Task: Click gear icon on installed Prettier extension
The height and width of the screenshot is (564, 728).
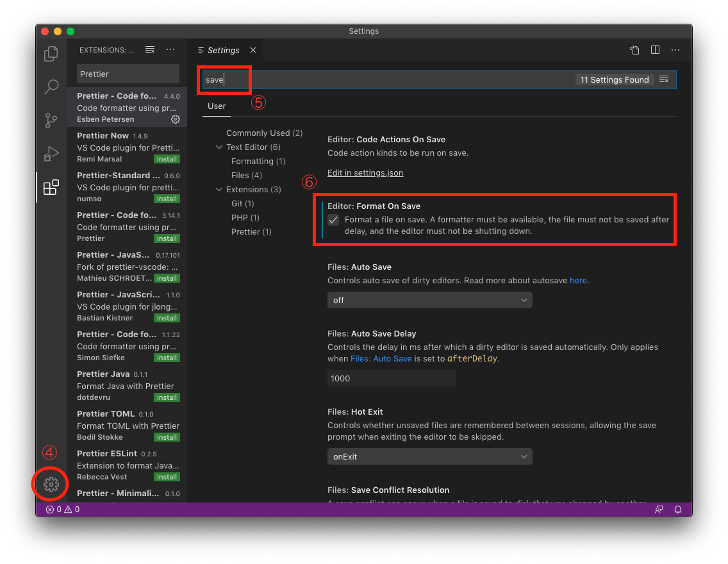Action: (x=176, y=119)
